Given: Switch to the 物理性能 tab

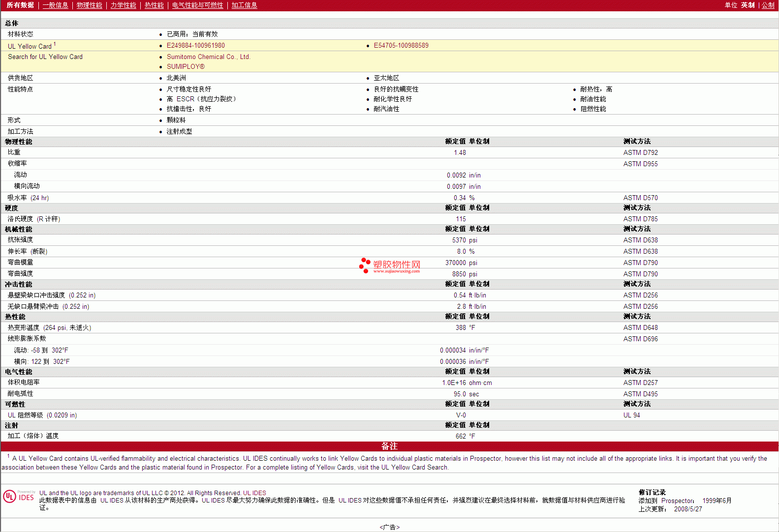Looking at the screenshot, I should (89, 5).
